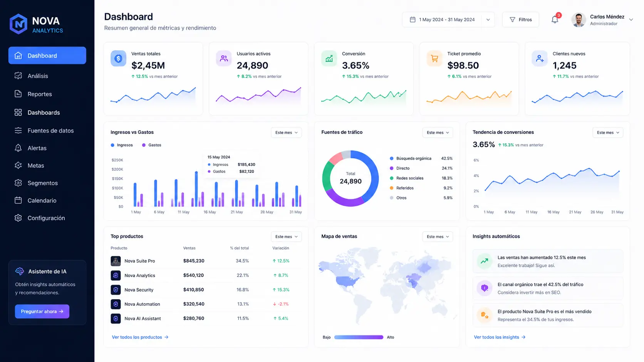Click the Preguntar ahora button
Screen dimensions: 644x362
coord(42,312)
